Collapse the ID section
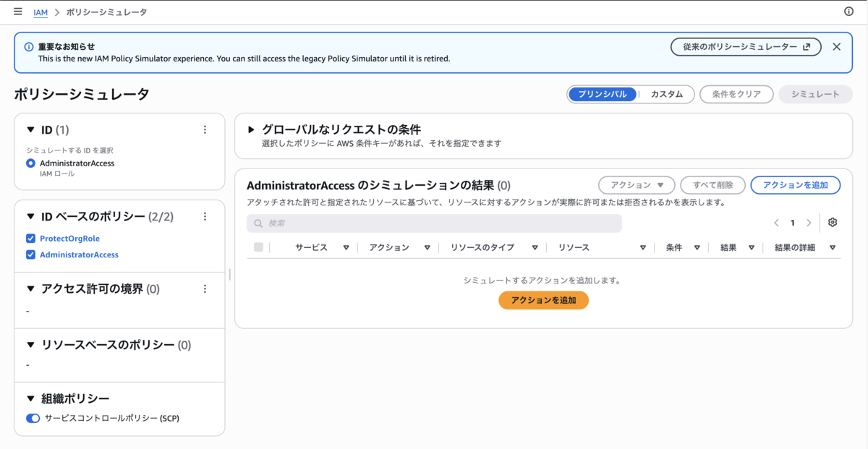Screen dimensions: 868x449 [x=30, y=130]
